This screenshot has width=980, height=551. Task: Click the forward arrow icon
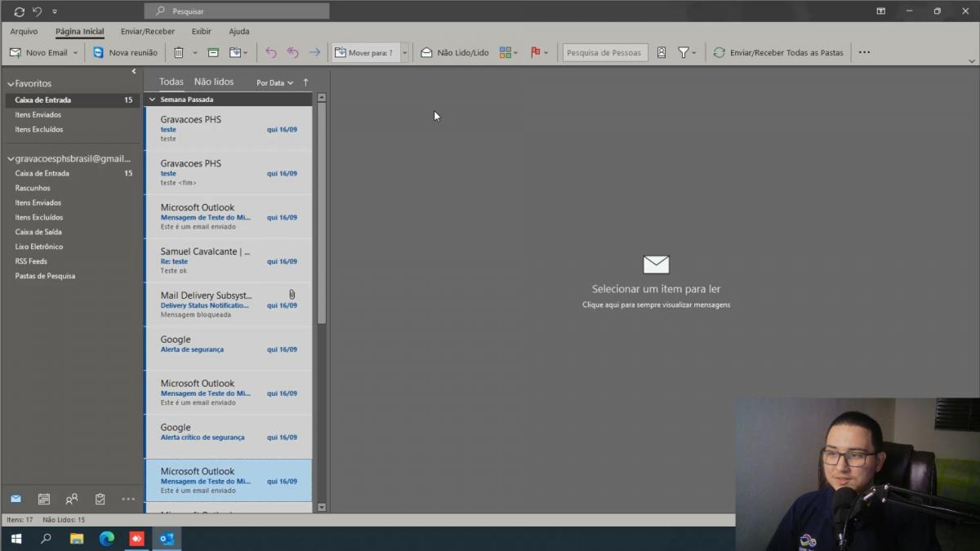coord(314,52)
